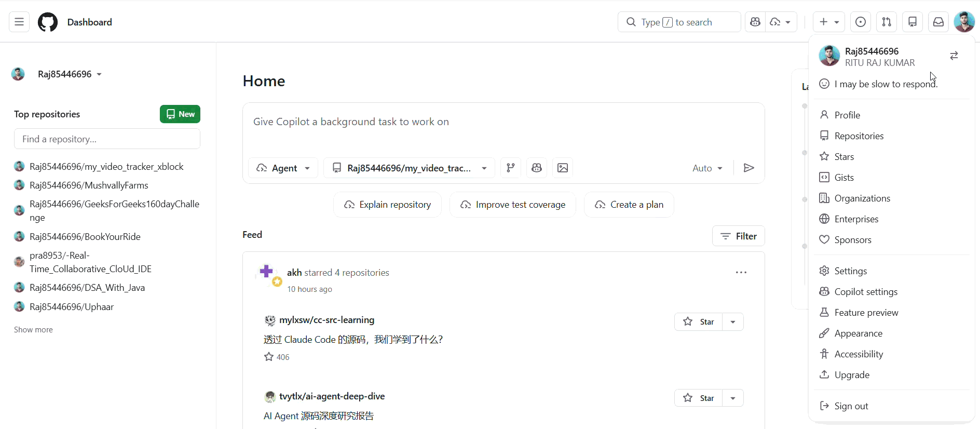Open pra8953/-Real-Time_Collaborative_CloUd_IDE repository
Screen dimensions: 980x429
click(x=90, y=262)
